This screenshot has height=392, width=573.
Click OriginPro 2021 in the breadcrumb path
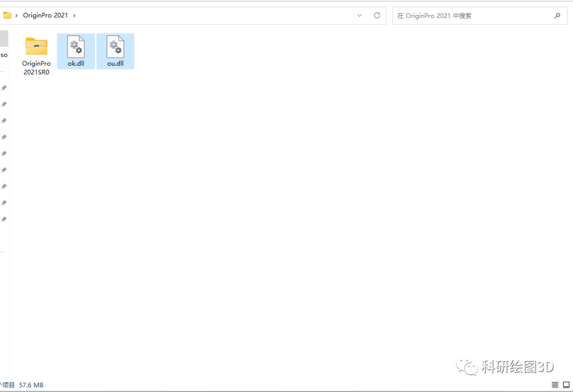tap(45, 15)
